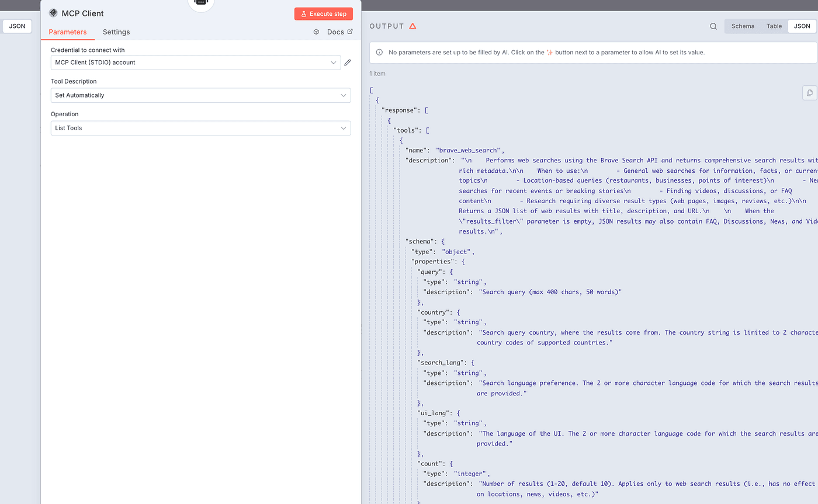Click the MCP Client node icon

pyautogui.click(x=53, y=13)
